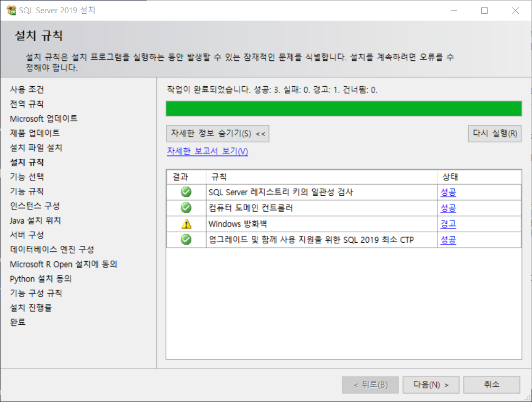Open 경고 link for Windows 방화벽 rule
The width and height of the screenshot is (532, 402).
[448, 224]
